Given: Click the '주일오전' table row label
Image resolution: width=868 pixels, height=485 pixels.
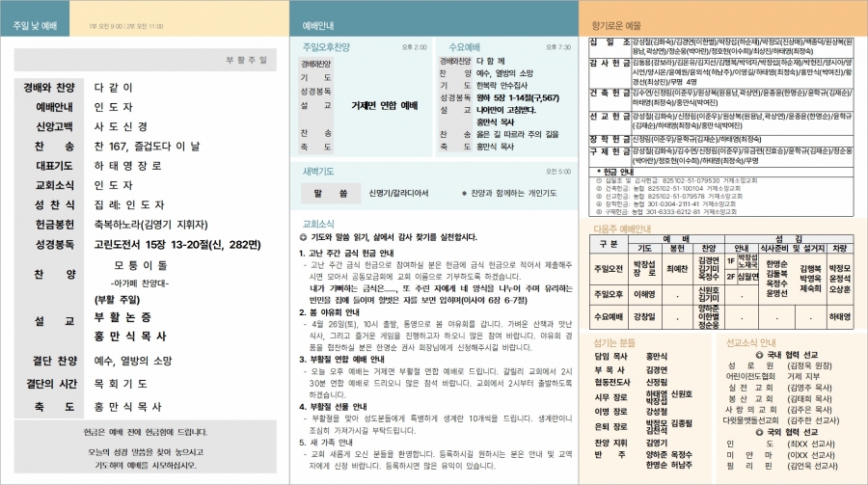Looking at the screenshot, I should (609, 269).
